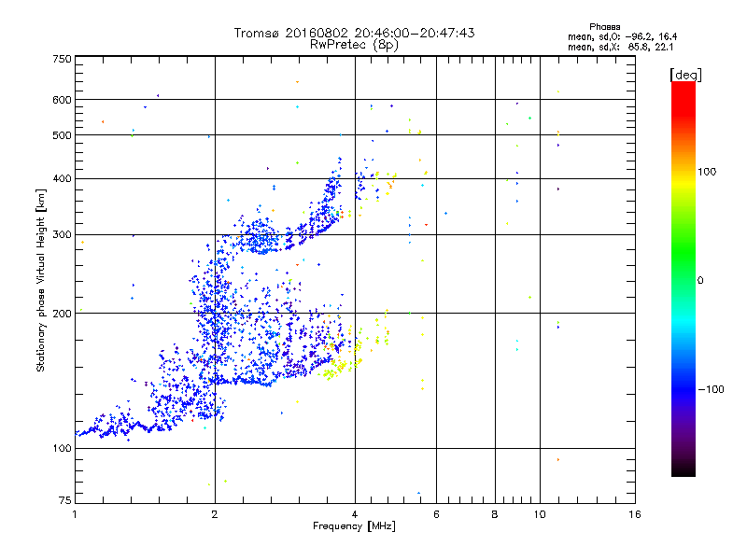Image resolution: width=747 pixels, height=560 pixels.
Task: Click the y-axis tick label '100'
Action: [x=62, y=448]
